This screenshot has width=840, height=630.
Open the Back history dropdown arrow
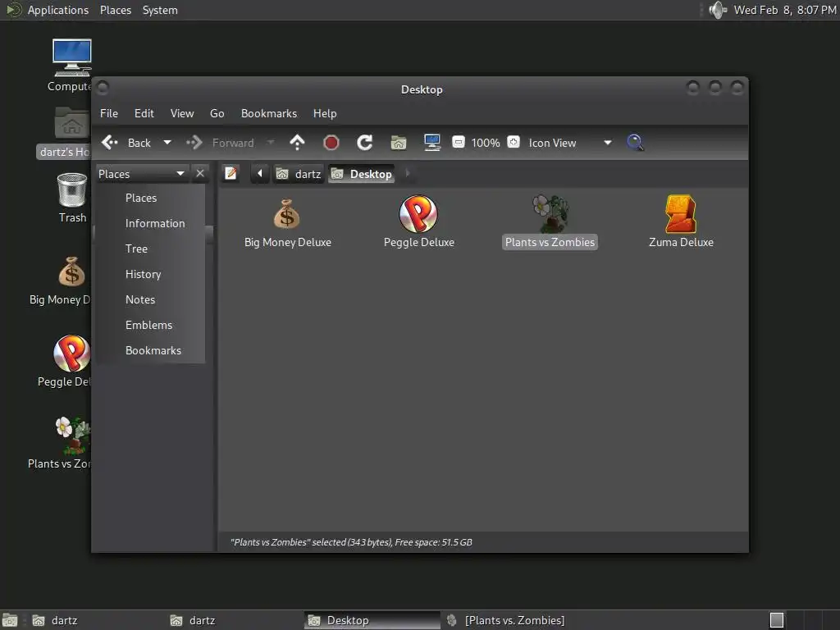[x=167, y=143]
